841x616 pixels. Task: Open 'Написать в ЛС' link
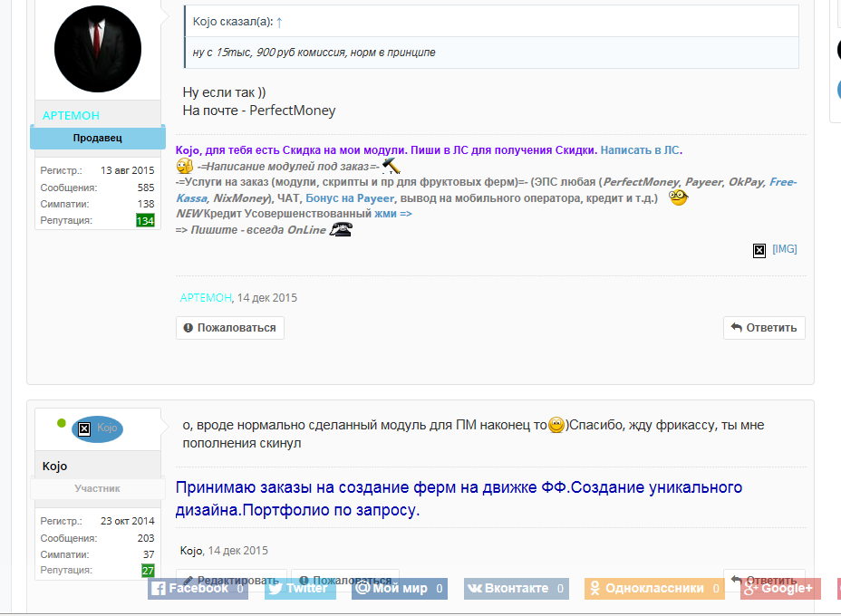(x=641, y=150)
